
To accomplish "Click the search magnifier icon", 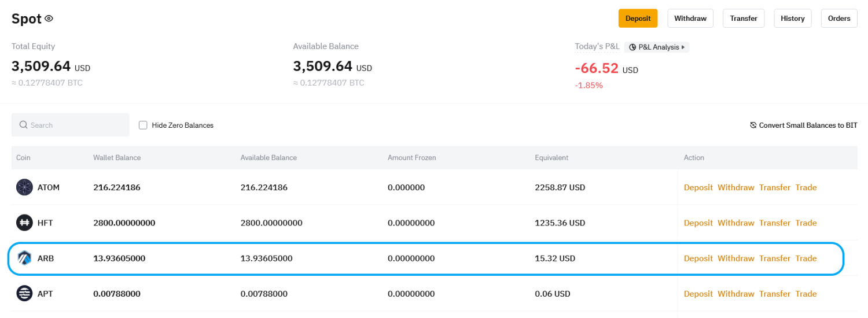I will click(x=24, y=125).
